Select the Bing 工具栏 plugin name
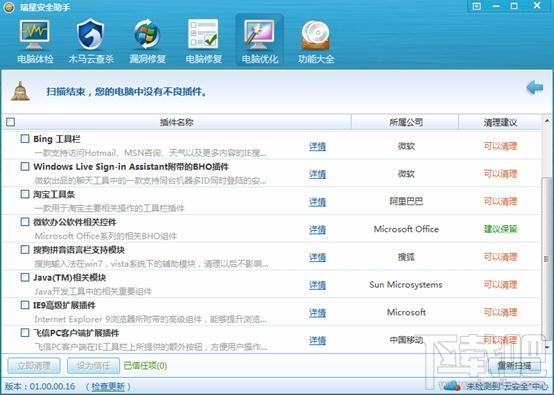Image resolution: width=554 pixels, height=395 pixels. [x=57, y=139]
